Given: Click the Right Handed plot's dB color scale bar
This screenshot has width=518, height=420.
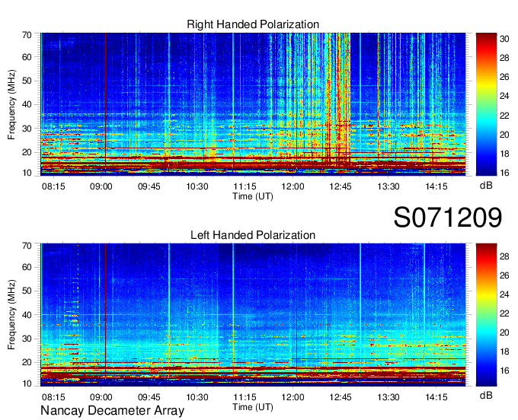Looking at the screenshot, I should (486, 104).
